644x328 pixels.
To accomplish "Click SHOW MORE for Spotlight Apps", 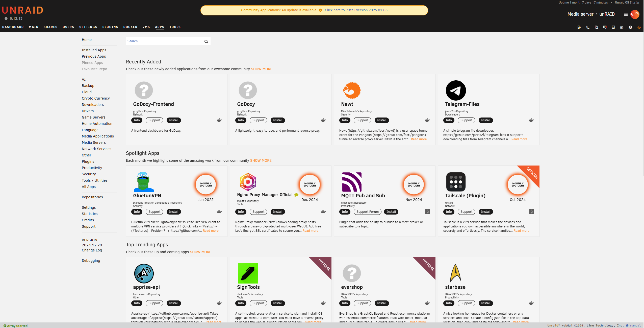I will [261, 160].
